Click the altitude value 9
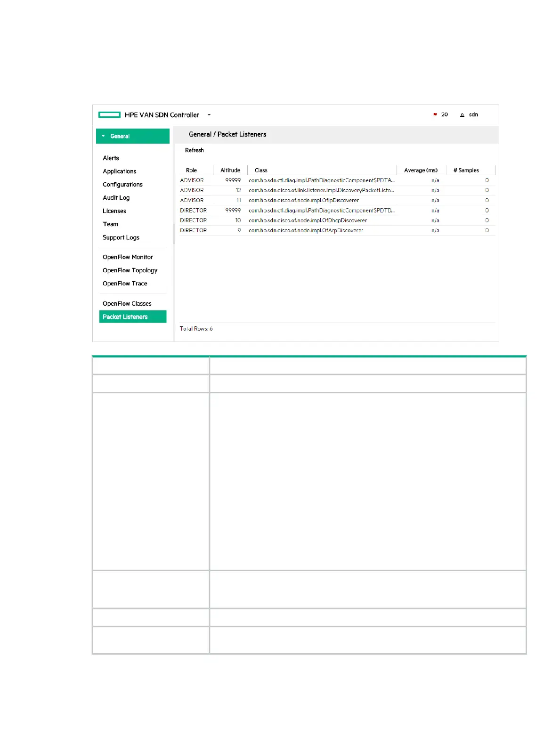This screenshot has width=560, height=746. pos(239,230)
